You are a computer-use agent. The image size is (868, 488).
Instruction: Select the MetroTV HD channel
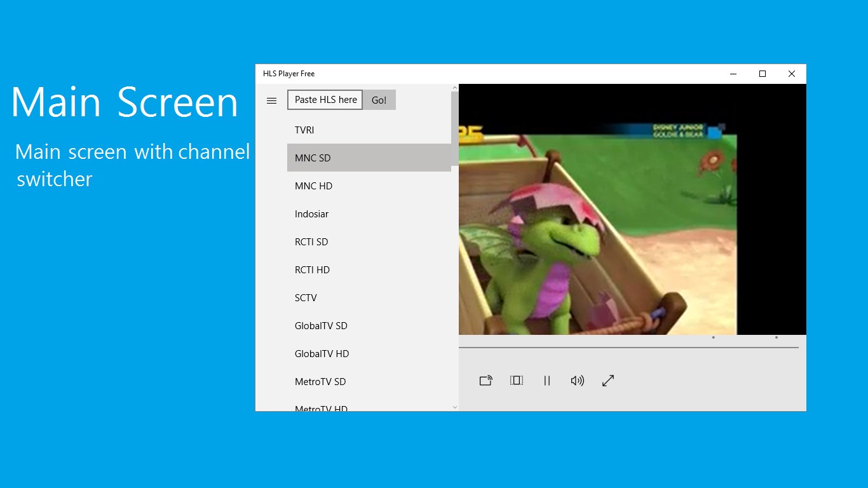click(x=369, y=405)
